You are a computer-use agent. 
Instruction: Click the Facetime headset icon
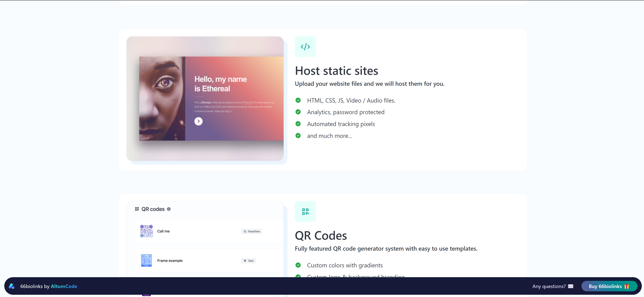pyautogui.click(x=245, y=231)
